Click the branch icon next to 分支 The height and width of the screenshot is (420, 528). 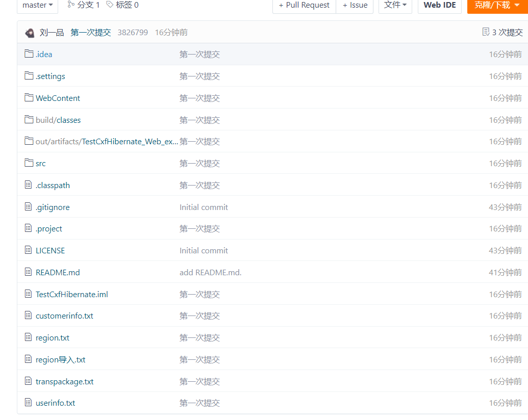71,5
